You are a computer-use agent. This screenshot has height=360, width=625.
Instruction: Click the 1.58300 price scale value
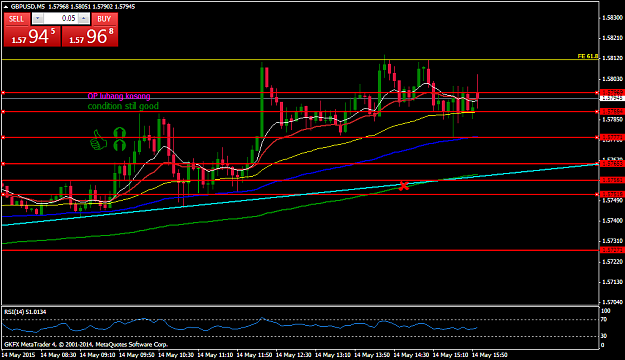(x=613, y=18)
